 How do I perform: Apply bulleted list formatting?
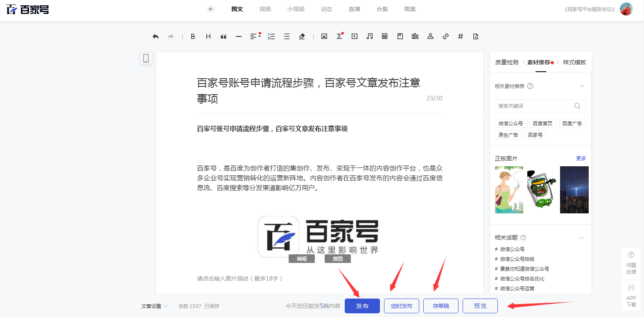click(287, 36)
